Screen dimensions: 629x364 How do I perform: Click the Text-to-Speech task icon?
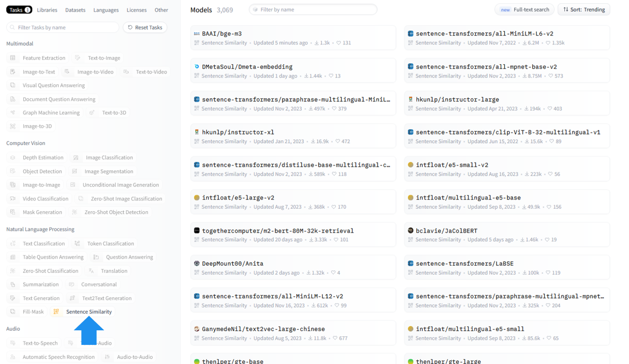click(x=13, y=343)
